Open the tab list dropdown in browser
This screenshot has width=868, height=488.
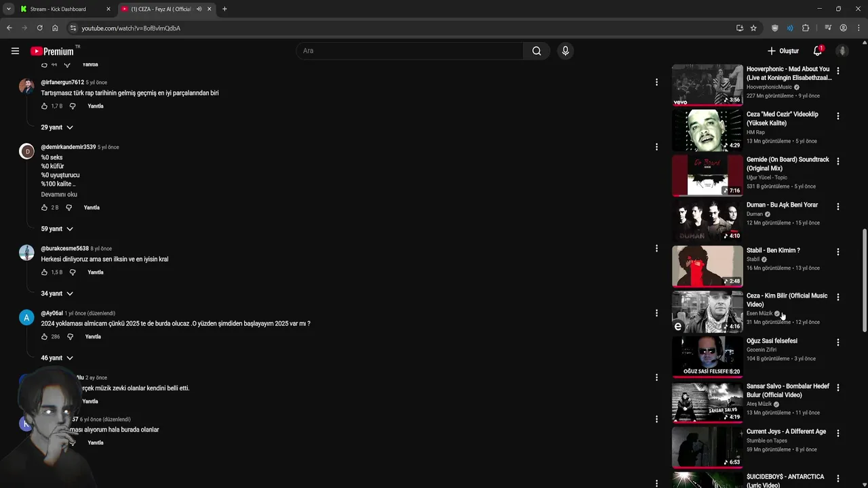click(x=8, y=9)
